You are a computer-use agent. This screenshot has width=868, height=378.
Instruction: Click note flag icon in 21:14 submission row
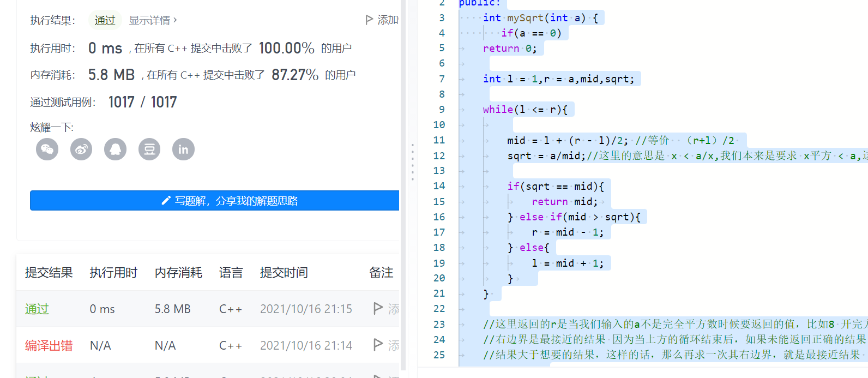click(378, 345)
